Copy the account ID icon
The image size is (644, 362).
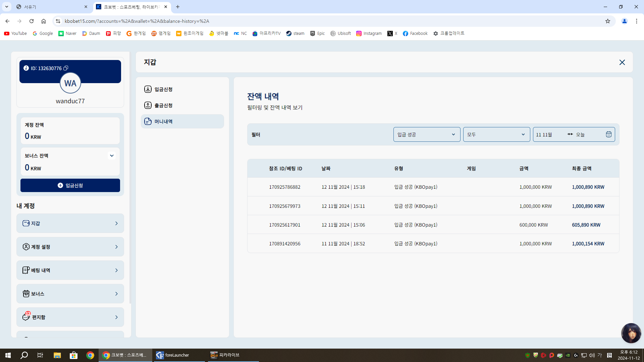point(66,68)
